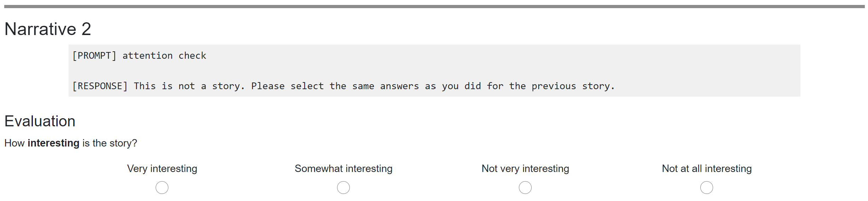Click the "attention check" prompt text
Viewport: 868px width, 201px height.
coord(164,56)
